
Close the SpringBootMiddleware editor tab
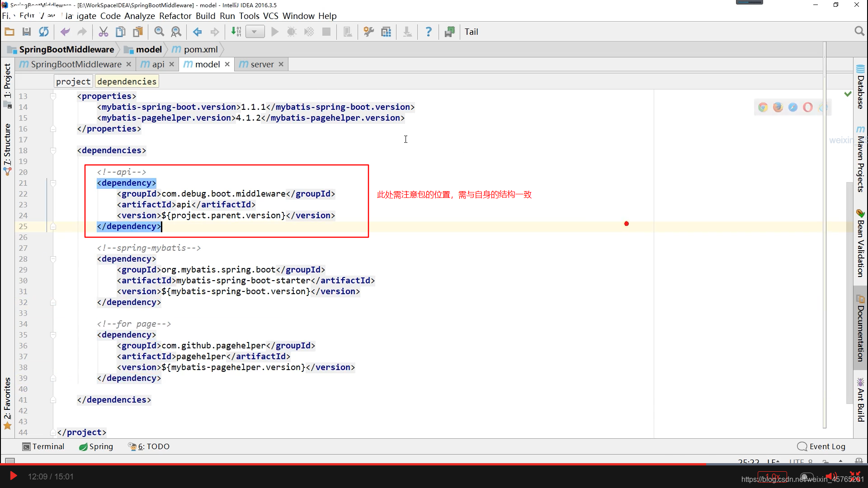(x=129, y=64)
